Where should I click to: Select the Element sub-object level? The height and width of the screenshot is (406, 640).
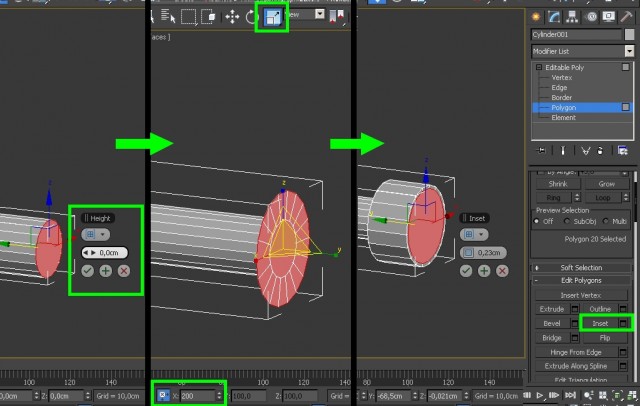click(563, 118)
